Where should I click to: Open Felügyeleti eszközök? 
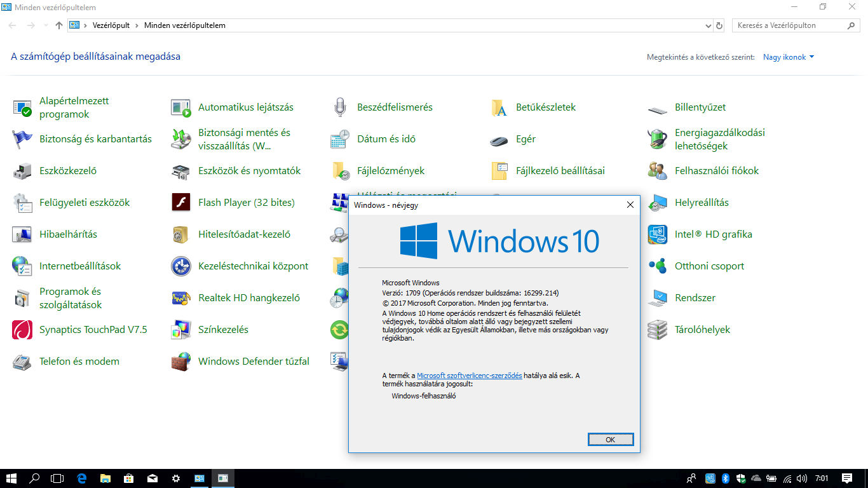pyautogui.click(x=71, y=203)
